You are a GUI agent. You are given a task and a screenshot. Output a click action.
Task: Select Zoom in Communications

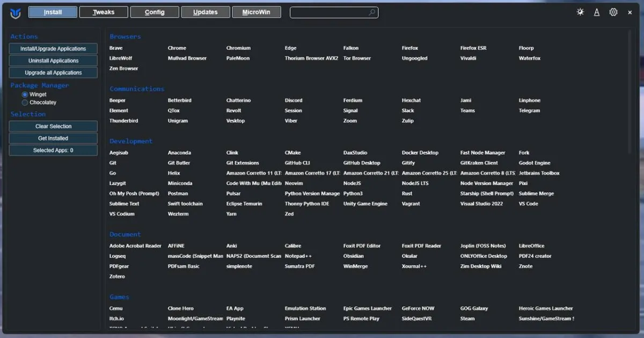coord(350,121)
